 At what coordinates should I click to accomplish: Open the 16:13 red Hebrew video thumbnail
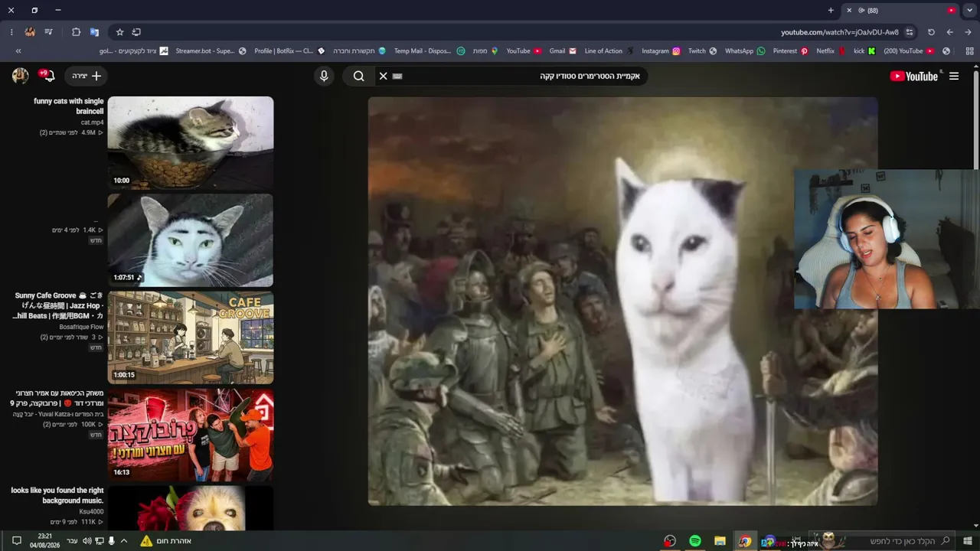[x=191, y=435]
